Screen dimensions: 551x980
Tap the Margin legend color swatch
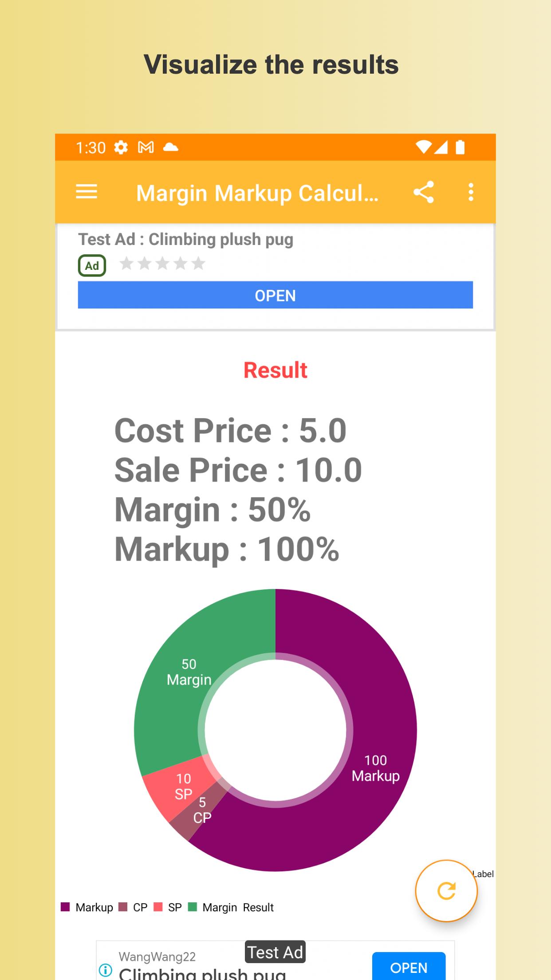(x=193, y=907)
